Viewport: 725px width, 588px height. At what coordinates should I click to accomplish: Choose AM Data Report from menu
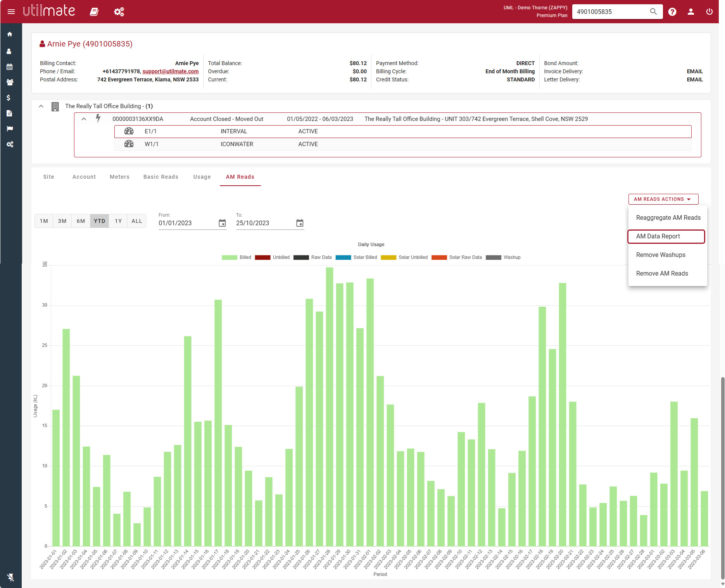pyautogui.click(x=666, y=236)
